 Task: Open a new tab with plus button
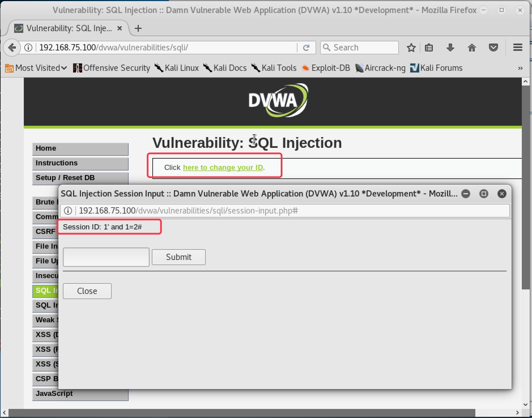138,28
